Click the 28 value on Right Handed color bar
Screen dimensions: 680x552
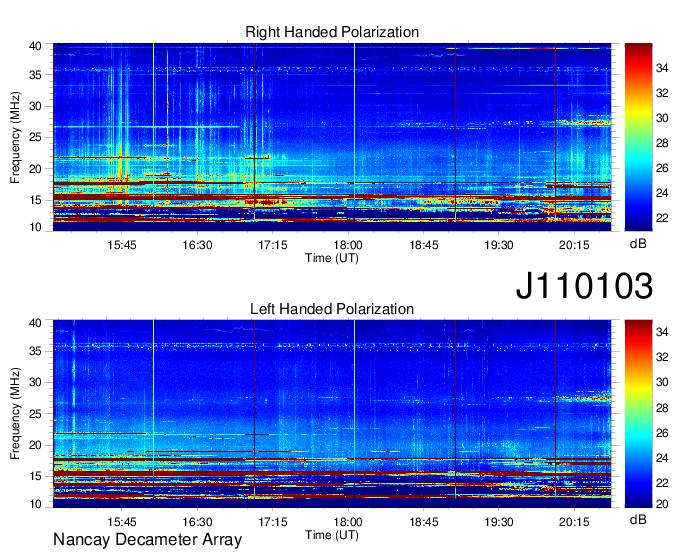[662, 143]
